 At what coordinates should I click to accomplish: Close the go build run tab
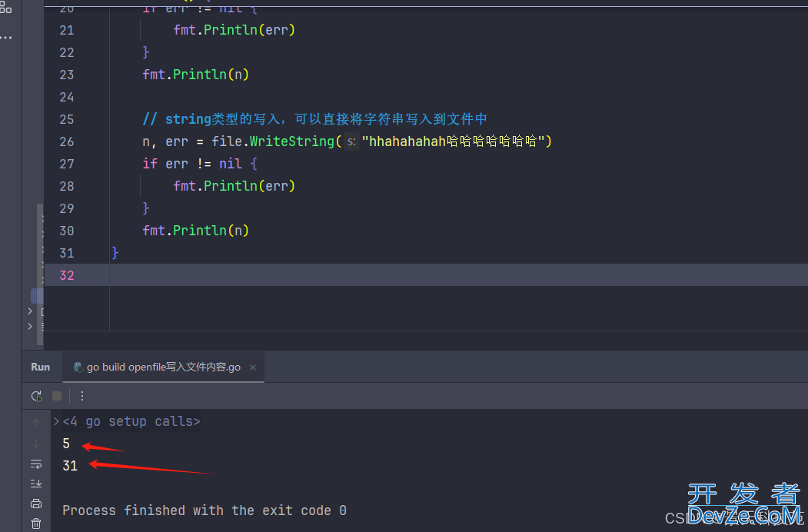coord(252,367)
